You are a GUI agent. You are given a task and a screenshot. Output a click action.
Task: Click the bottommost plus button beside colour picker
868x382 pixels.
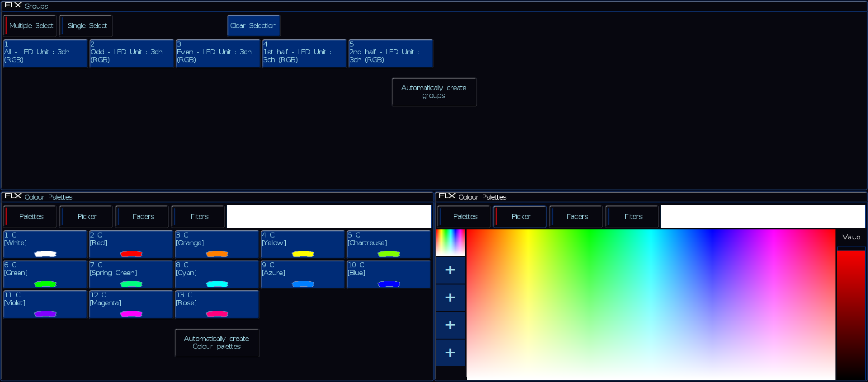(x=450, y=353)
